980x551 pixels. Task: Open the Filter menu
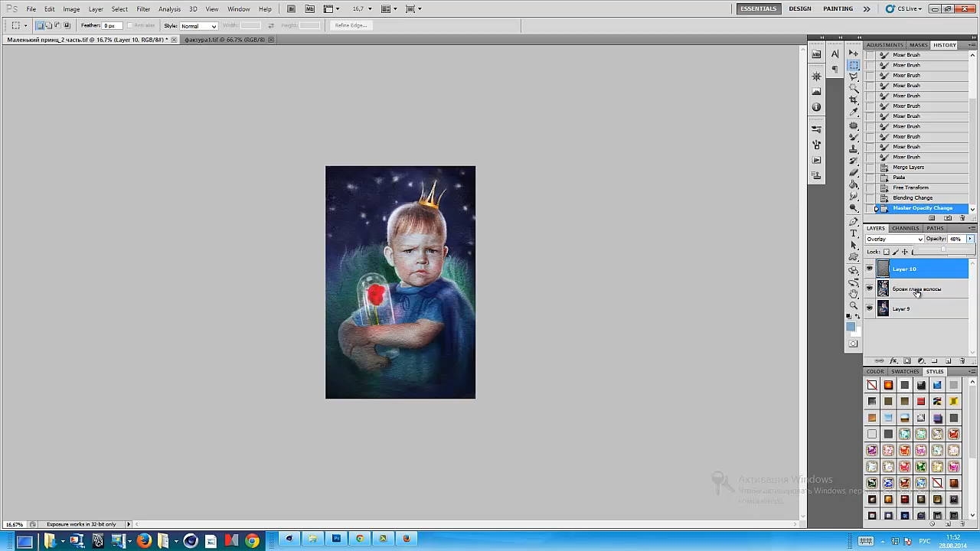click(x=143, y=9)
